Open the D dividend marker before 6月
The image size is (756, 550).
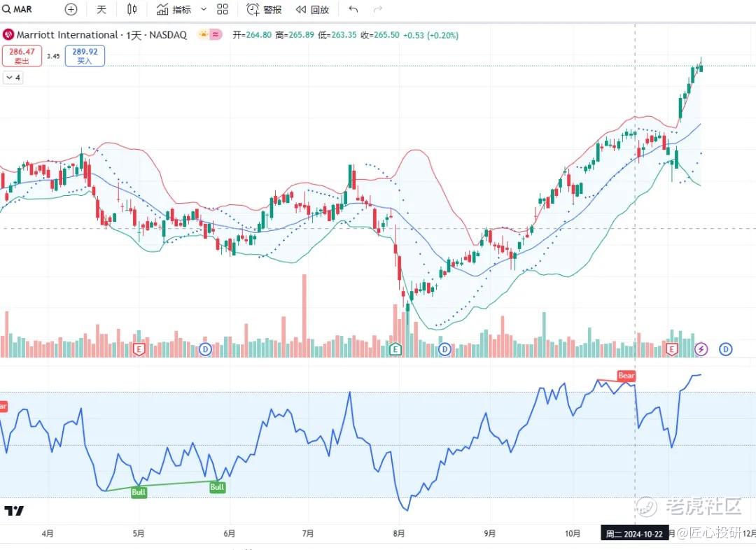coord(205,349)
